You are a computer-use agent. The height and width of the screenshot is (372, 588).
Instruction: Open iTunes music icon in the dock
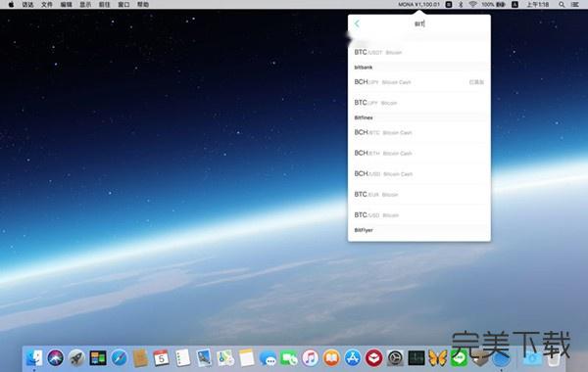point(310,357)
